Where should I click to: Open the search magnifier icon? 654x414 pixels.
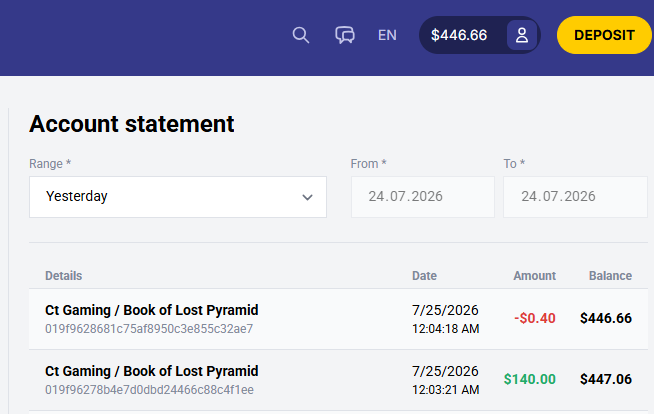(301, 35)
